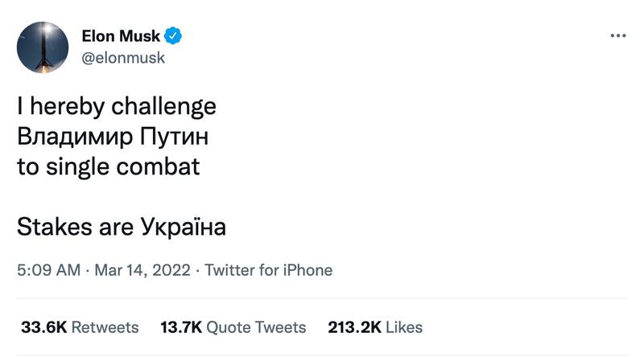Click the "to single combat" line
644x357 pixels.
(108, 168)
